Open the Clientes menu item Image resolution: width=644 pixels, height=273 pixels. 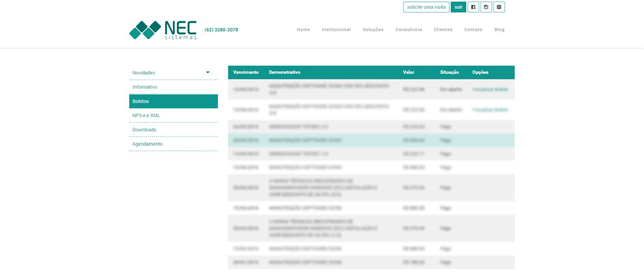point(443,29)
